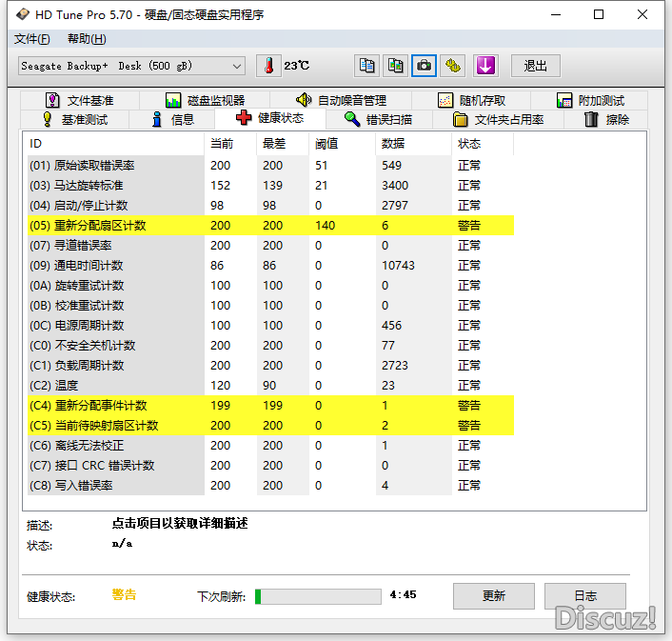Viewport: 672px width, 641px height.
Task: Open the 帮助(H) menu
Action: pyautogui.click(x=87, y=39)
